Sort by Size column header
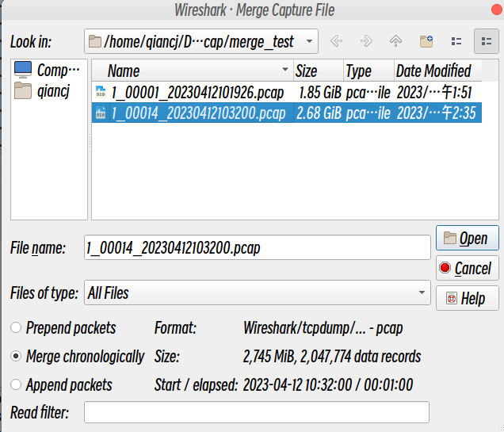Image resolution: width=504 pixels, height=432 pixels. click(x=319, y=71)
